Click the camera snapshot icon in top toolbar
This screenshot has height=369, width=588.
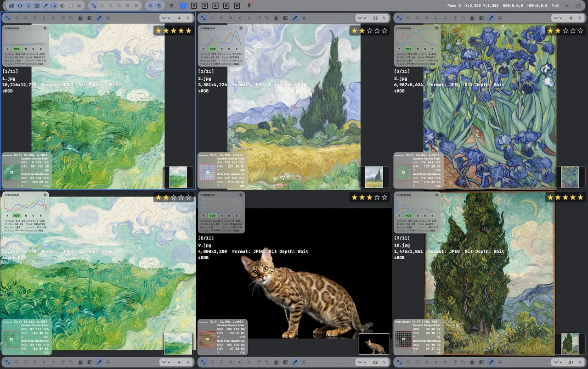37,6
